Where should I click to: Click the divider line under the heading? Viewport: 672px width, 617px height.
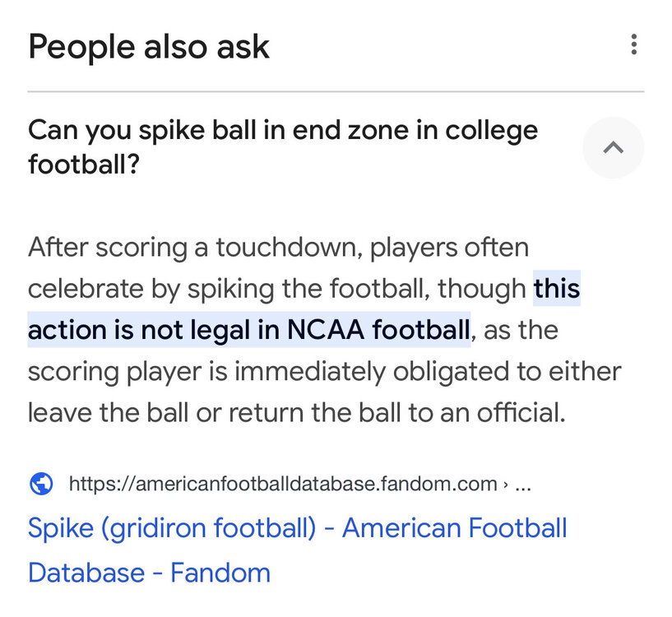(336, 91)
